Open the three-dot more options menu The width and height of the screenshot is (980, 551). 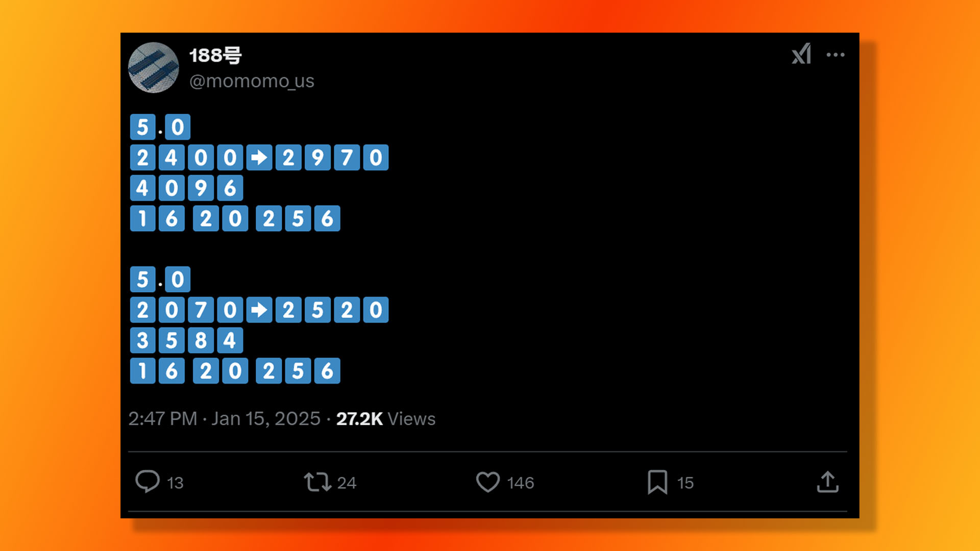point(836,55)
